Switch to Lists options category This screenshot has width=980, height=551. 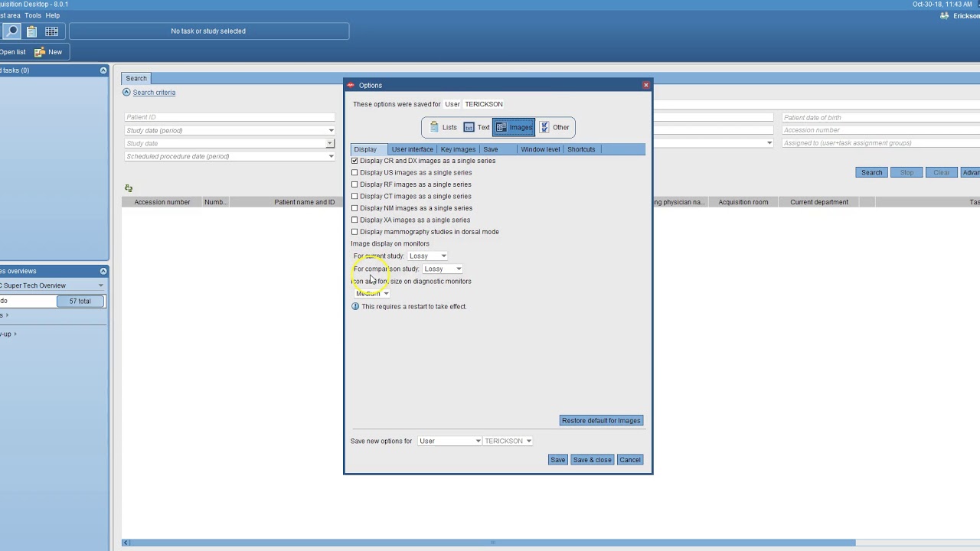443,128
